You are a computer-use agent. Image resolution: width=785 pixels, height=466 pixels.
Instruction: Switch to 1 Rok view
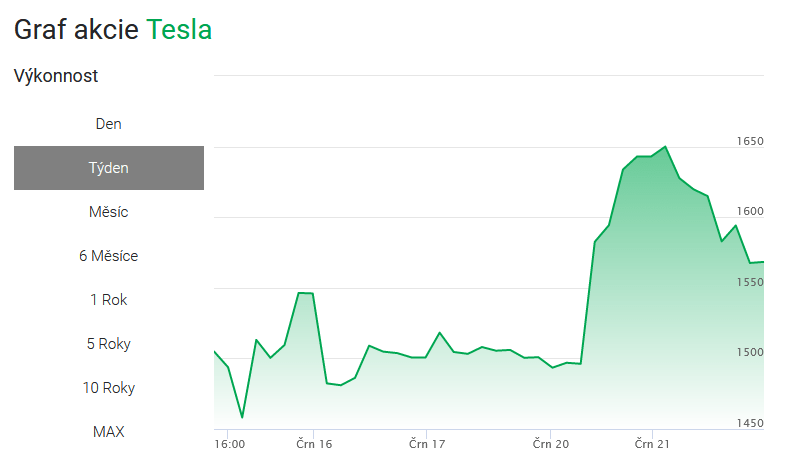(x=108, y=300)
